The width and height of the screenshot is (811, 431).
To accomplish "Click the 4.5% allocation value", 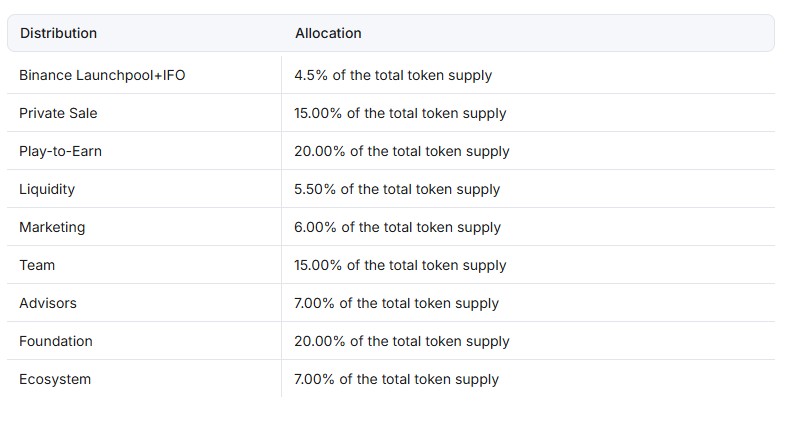I will (393, 75).
